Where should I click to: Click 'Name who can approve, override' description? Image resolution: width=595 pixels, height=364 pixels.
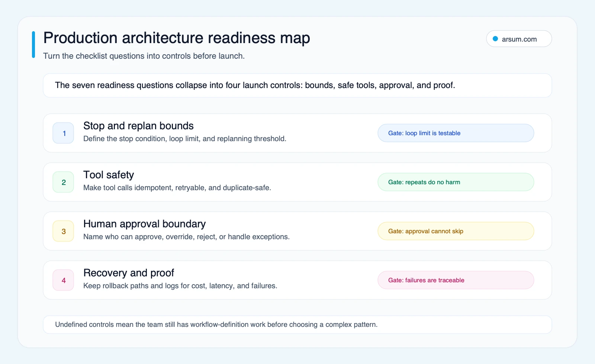[186, 237]
